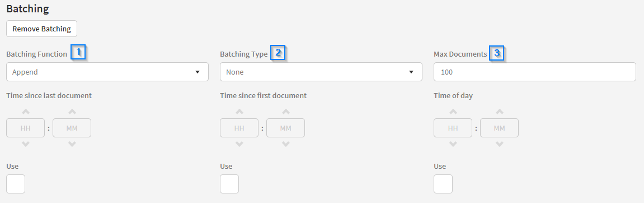
Task: Open the Batching Type dropdown showing None
Action: (321, 72)
